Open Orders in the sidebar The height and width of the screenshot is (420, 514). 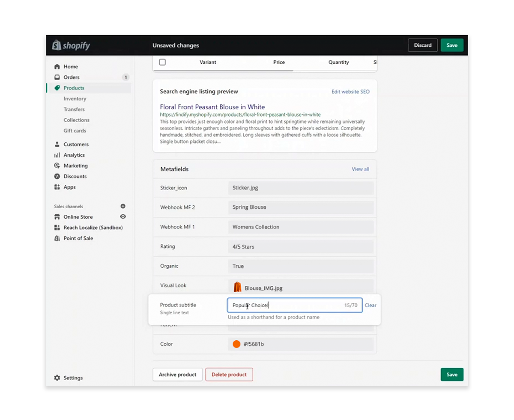click(72, 77)
